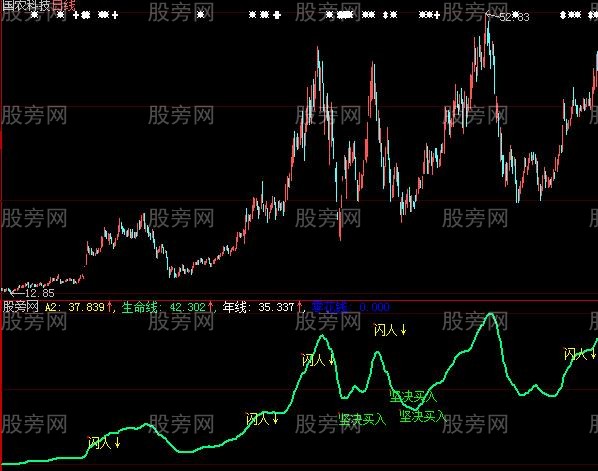Toggle the 生命线 legend label

tap(139, 307)
